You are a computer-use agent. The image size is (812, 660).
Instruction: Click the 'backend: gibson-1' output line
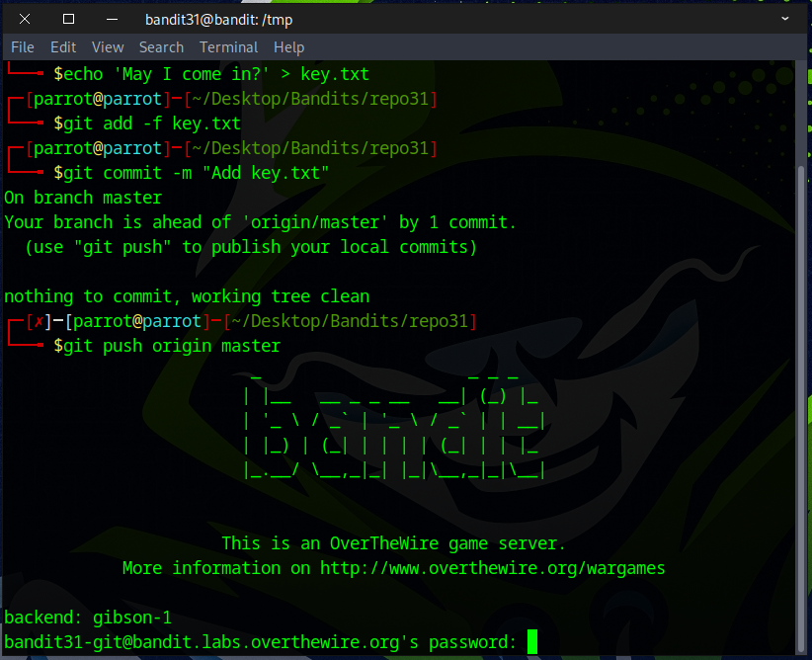tap(88, 618)
